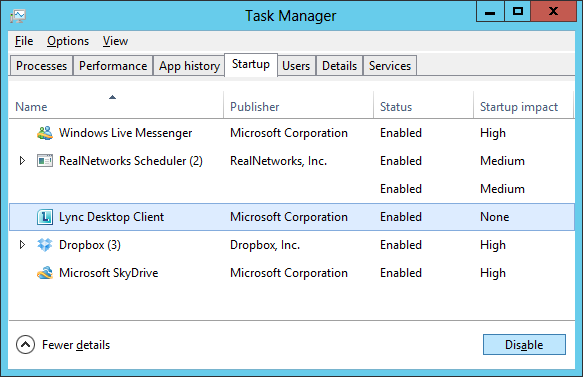Expand the Dropbox group
Viewport: 587px width, 383px height.
pos(22,245)
